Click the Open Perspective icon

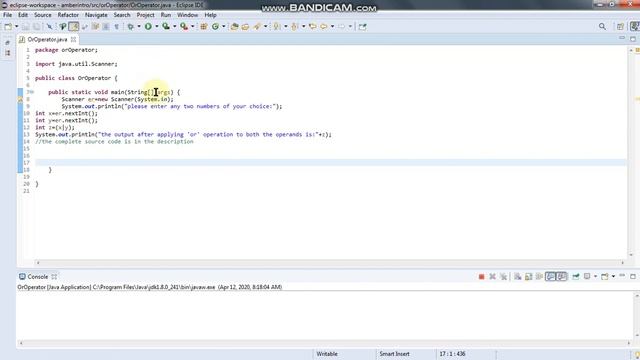tap(620, 27)
